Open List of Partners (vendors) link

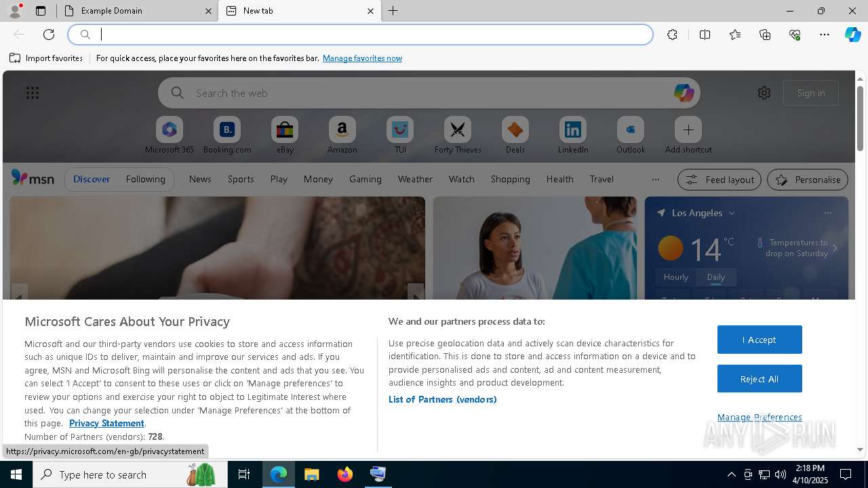(x=443, y=399)
